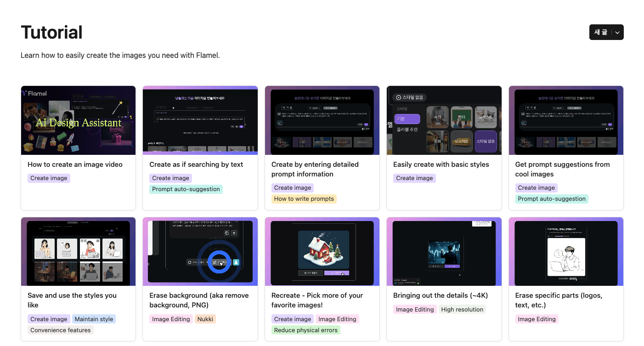The height and width of the screenshot is (346, 644).
Task: Open 'Easily create with basic styles' thumbnail
Action: tap(444, 120)
